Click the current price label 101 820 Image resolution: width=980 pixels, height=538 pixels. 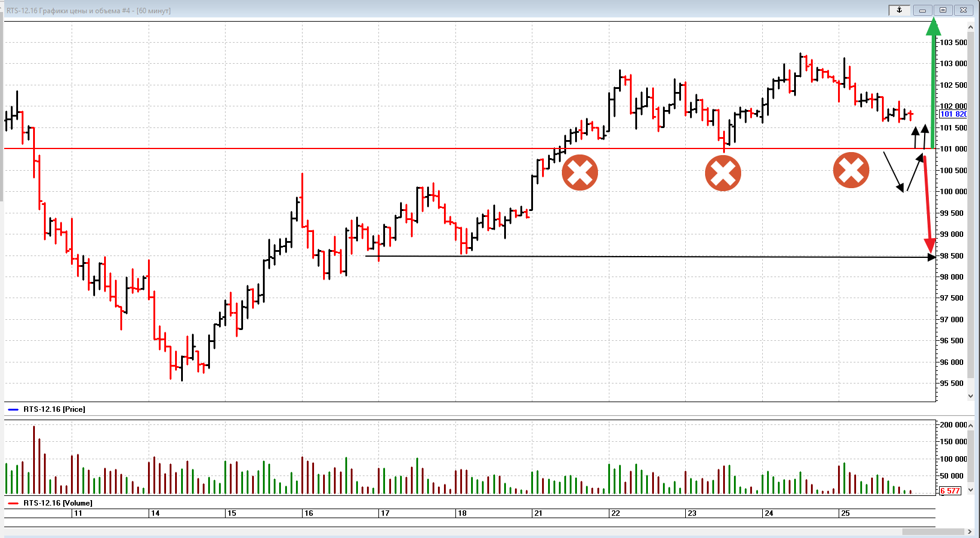(952, 114)
